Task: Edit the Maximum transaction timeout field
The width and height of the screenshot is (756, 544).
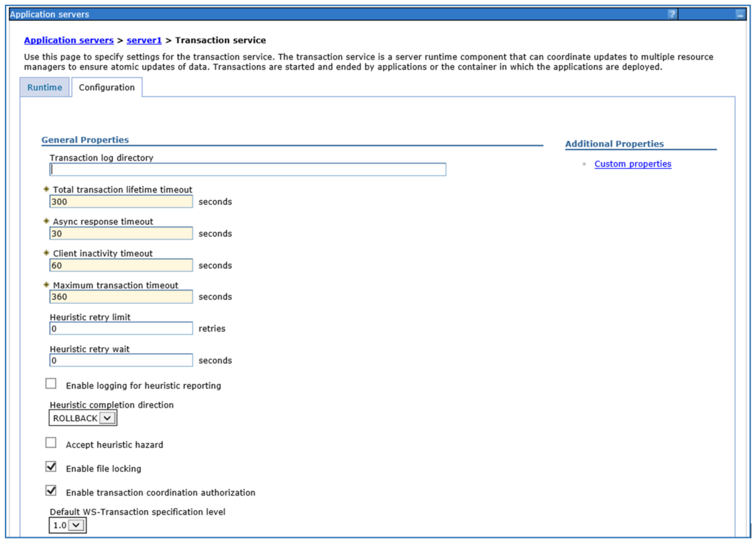Action: [121, 297]
